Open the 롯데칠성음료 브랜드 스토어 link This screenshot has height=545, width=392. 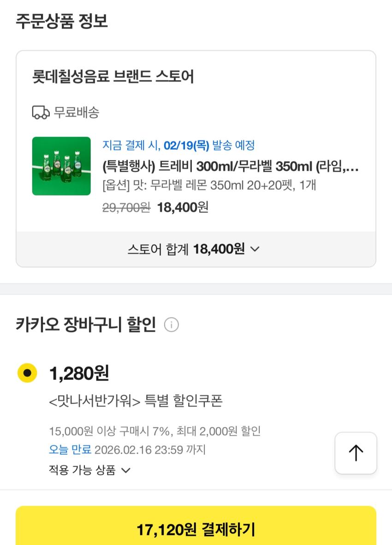(x=113, y=77)
